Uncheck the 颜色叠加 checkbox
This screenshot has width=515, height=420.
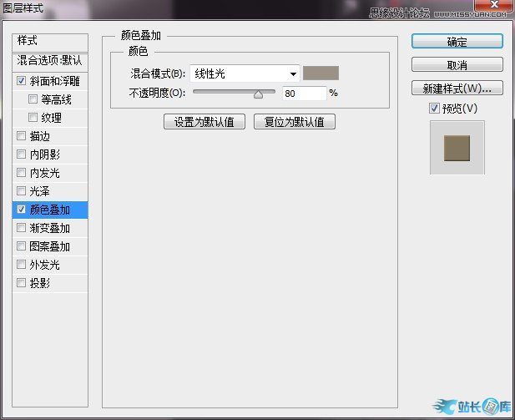(x=21, y=209)
